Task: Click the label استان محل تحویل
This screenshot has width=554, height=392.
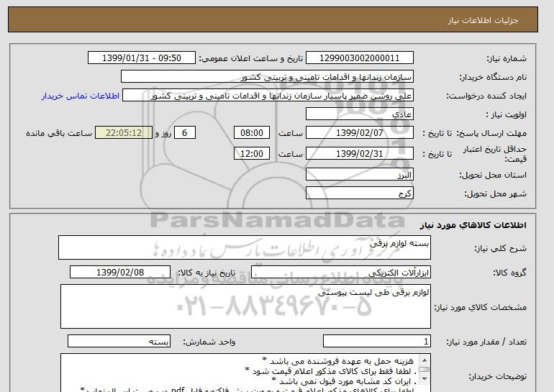Action: point(493,175)
